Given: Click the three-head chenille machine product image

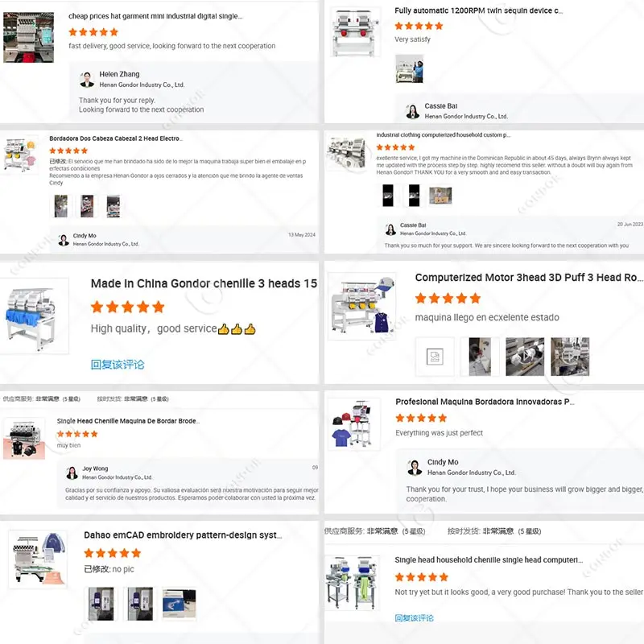Looking at the screenshot, I should [34, 316].
